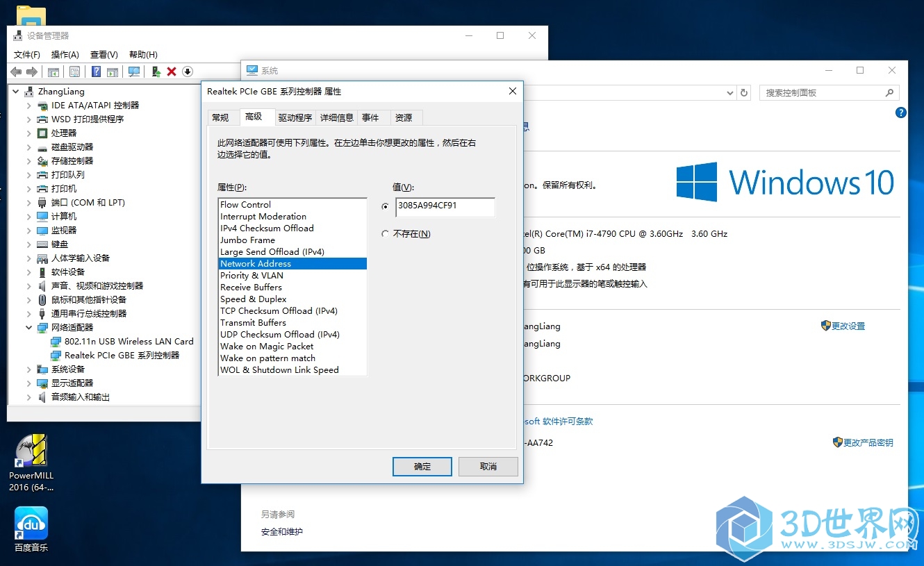Select 监视器 device category
Image resolution: width=924 pixels, height=566 pixels.
[x=57, y=230]
